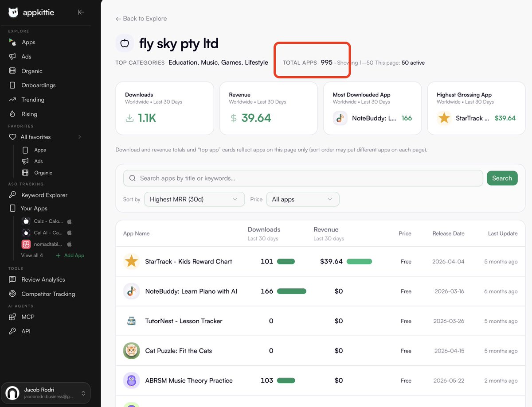Image resolution: width=532 pixels, height=407 pixels.
Task: Click the developer apple icon beside fly sky
Action: tap(125, 43)
